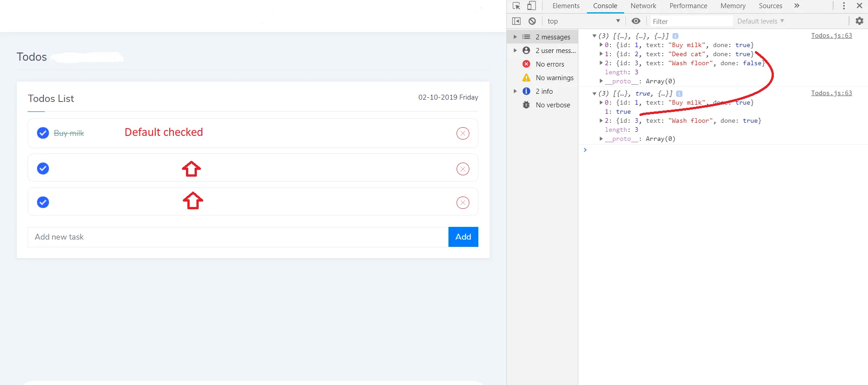Click the No warnings label
This screenshot has height=385, width=868.
(x=554, y=78)
